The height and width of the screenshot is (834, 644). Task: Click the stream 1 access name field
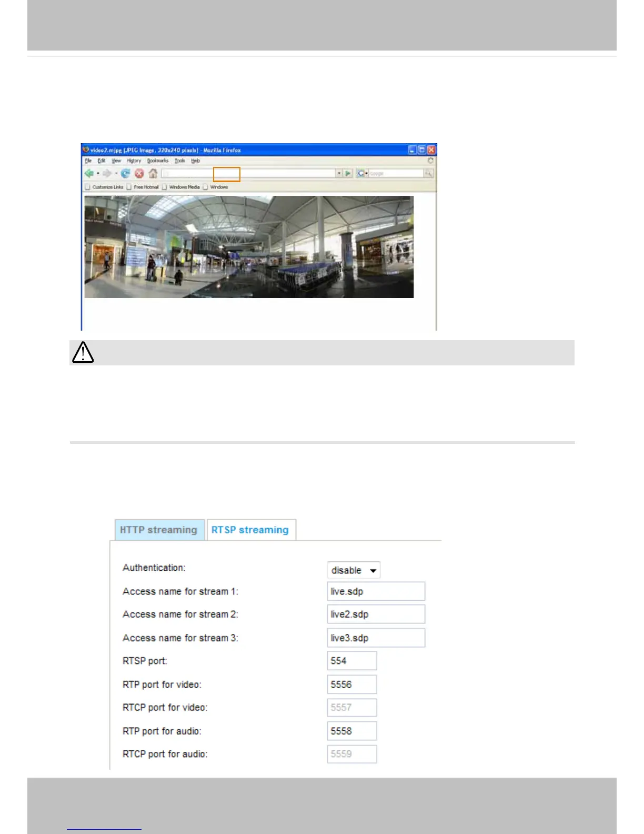376,591
